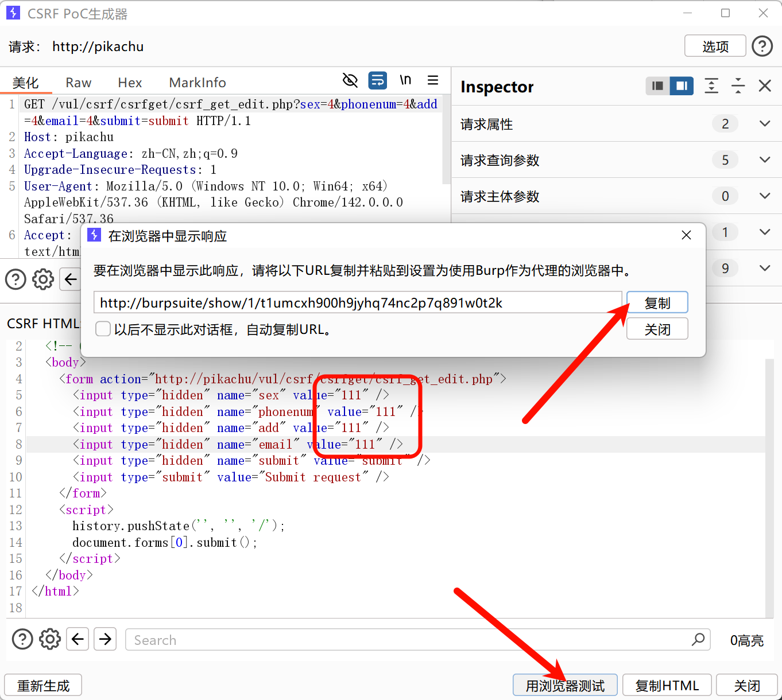782x700 pixels.
Task: Enable 以后不显示此对话框 checkbox
Action: (x=103, y=329)
